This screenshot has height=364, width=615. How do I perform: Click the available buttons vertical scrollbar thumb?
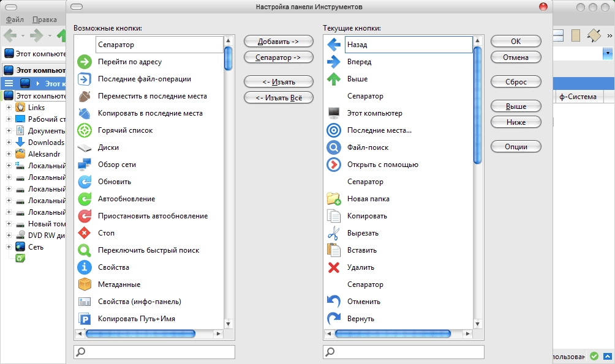(x=228, y=58)
